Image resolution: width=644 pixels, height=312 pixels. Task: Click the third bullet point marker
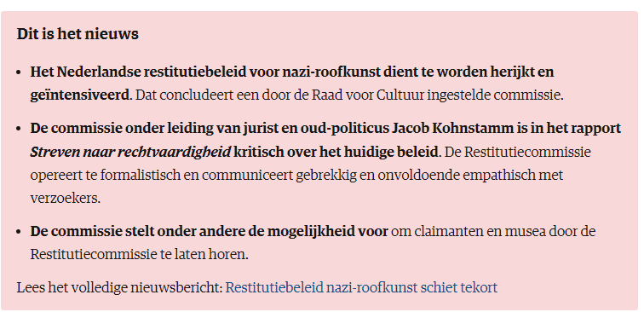19,232
